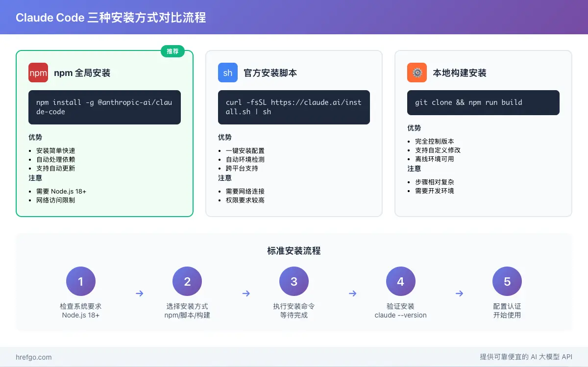Viewport: 588px width, 367px height.
Task: Click 需要网络连接 bullet
Action: click(245, 192)
